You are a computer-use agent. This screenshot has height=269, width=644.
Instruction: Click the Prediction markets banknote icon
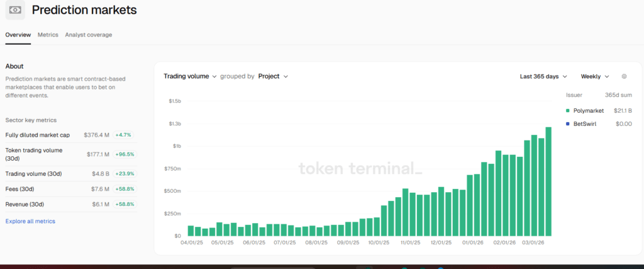15,10
